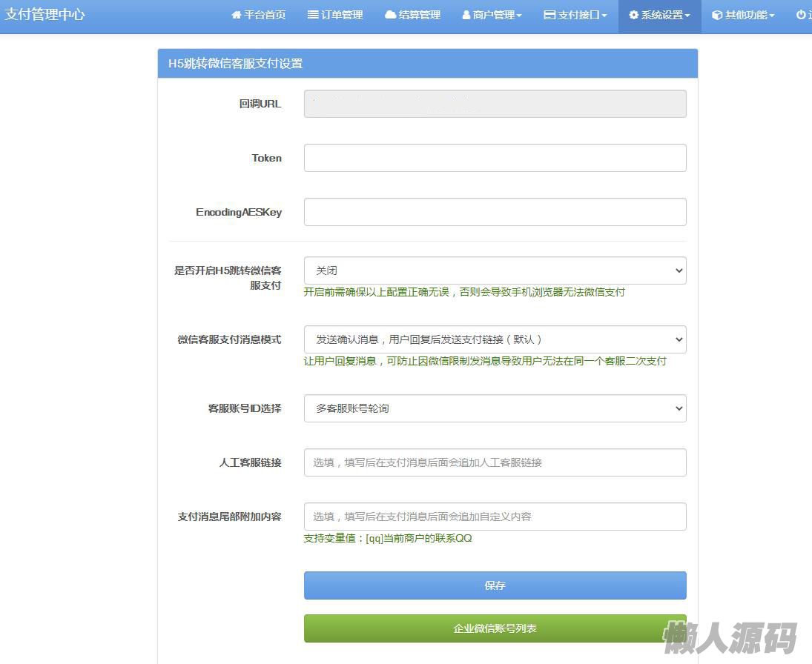
Task: Open the 是否开启H5跳转微信客服支付 dropdown
Action: point(495,270)
